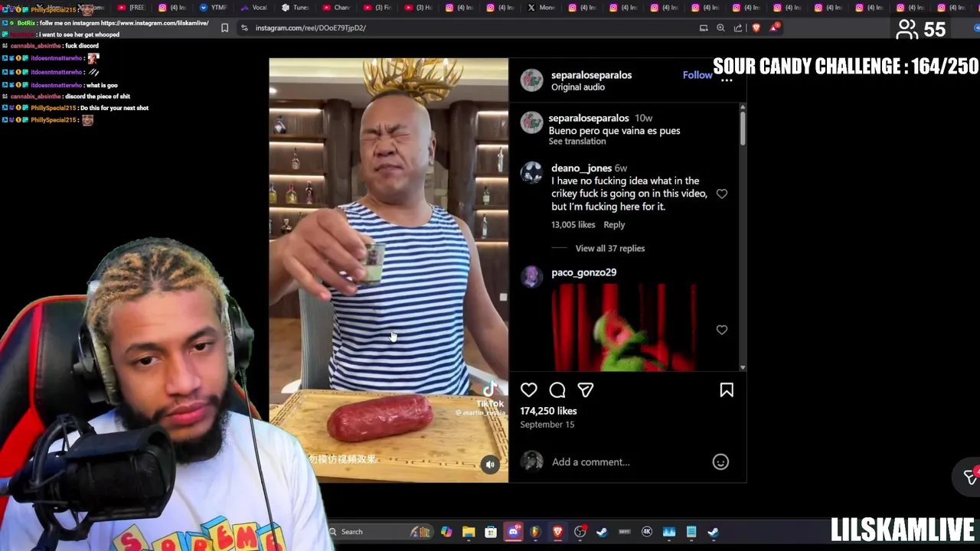Click the Brave Rewards icon with badge
This screenshot has height=551, width=980.
775,28
